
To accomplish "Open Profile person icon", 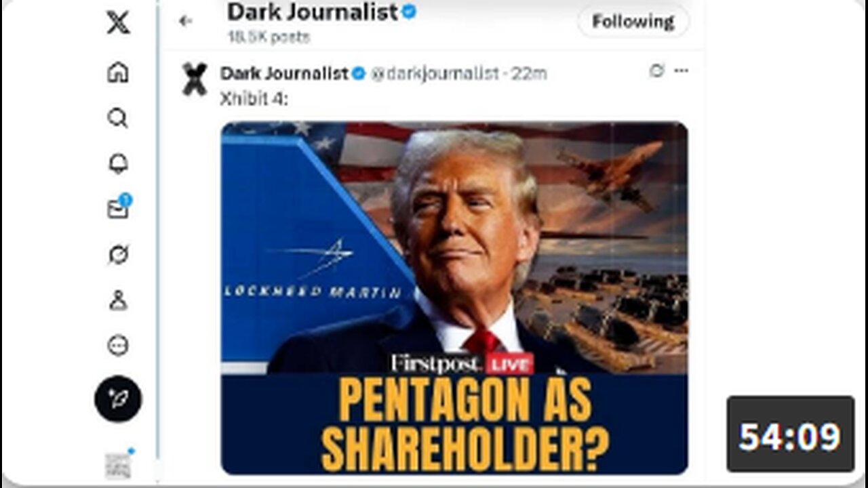I will pos(118,300).
